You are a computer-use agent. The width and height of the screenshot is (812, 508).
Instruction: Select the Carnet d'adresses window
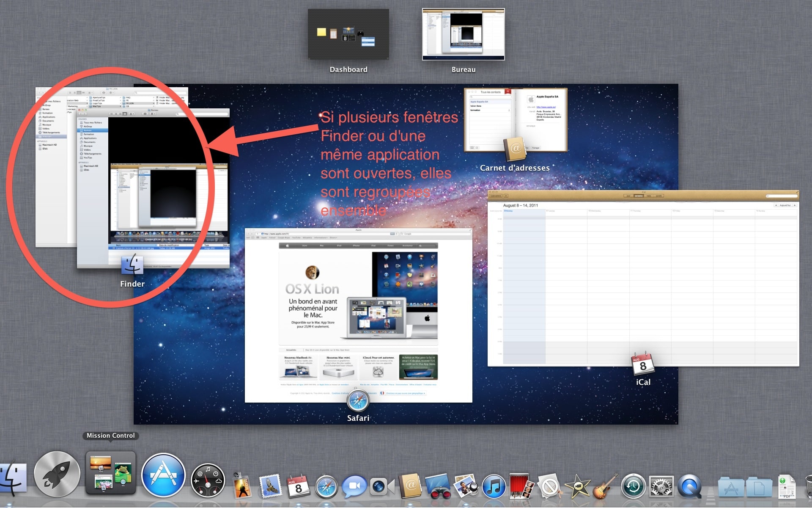tap(516, 120)
